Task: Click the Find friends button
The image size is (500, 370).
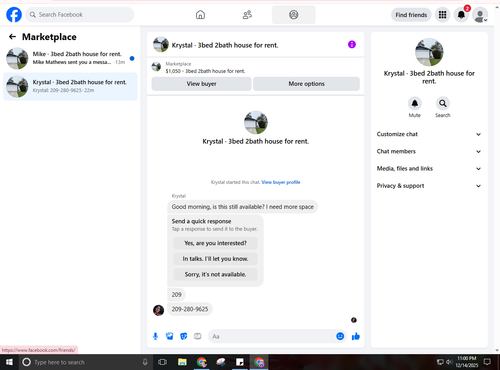Action: (411, 15)
